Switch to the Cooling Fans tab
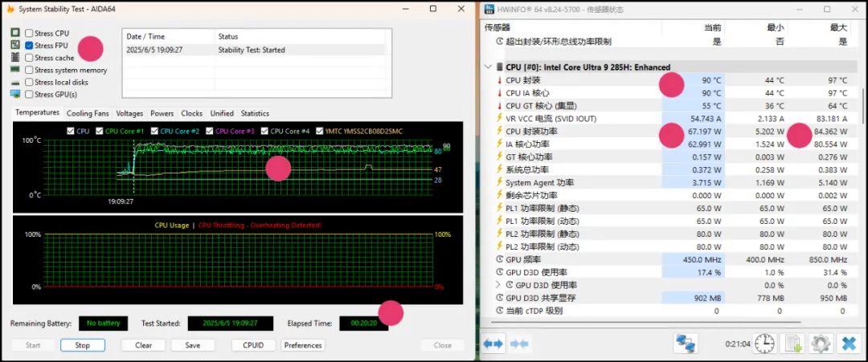 [88, 113]
